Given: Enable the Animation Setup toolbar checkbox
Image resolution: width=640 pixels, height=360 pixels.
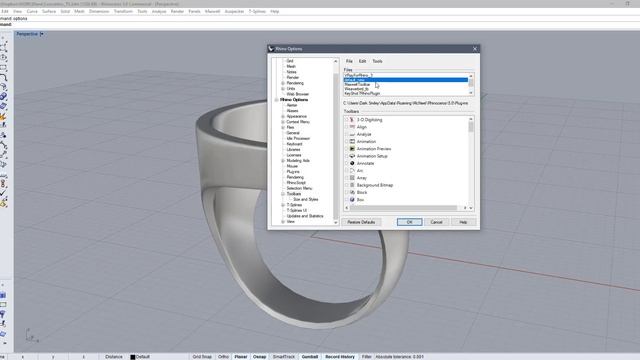Looking at the screenshot, I should coord(347,156).
